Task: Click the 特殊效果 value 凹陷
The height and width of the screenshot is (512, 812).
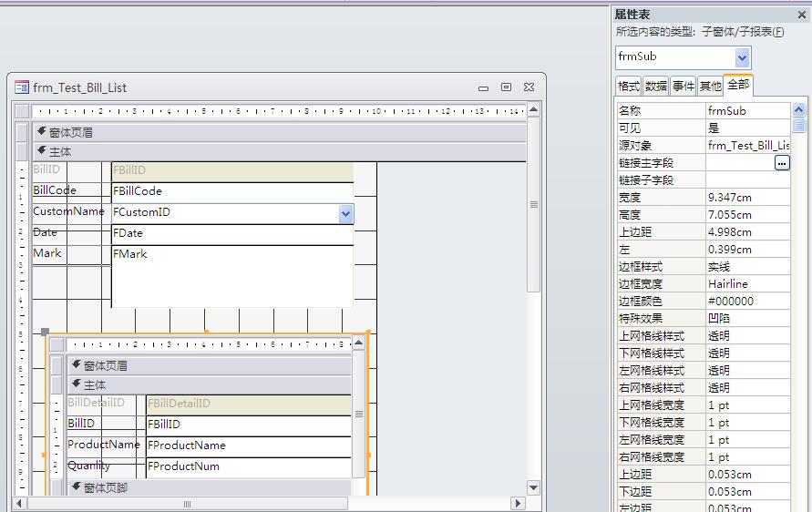Action: click(x=748, y=318)
